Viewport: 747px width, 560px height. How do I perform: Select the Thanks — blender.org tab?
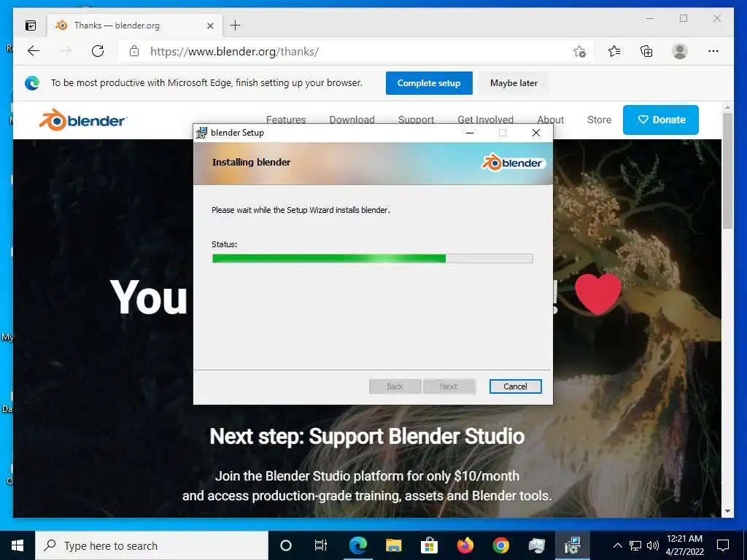pos(135,26)
